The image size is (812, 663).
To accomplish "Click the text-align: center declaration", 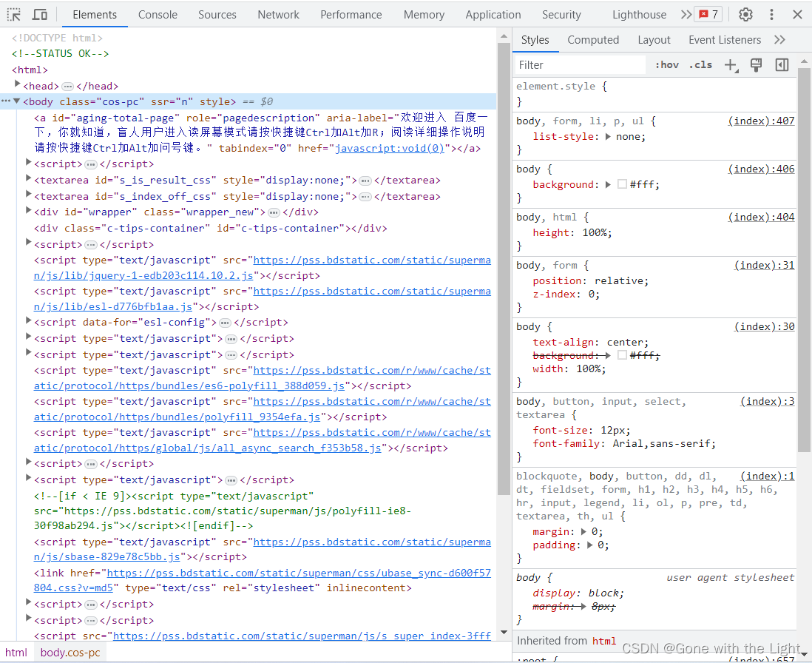I will (590, 343).
